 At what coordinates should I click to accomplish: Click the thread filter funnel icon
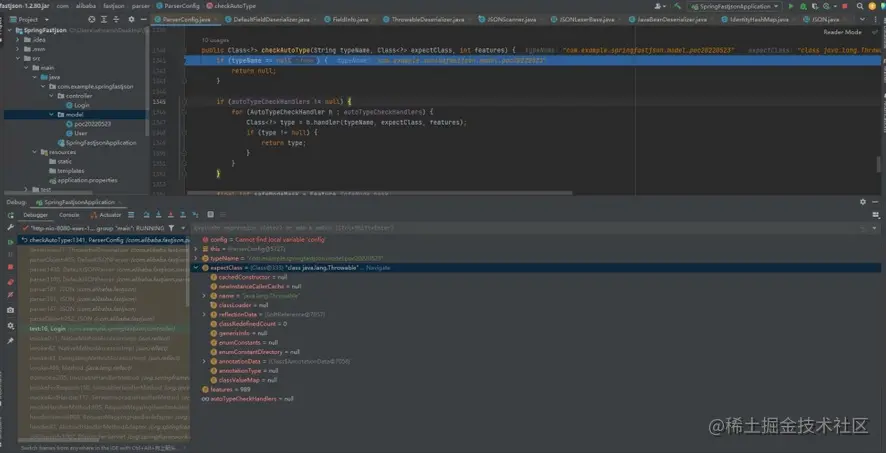(x=171, y=228)
